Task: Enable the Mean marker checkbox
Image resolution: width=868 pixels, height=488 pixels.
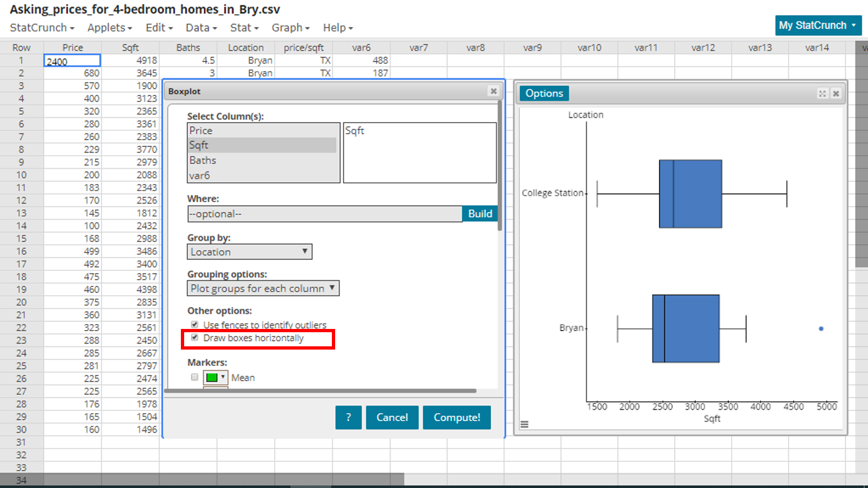Action: (194, 377)
